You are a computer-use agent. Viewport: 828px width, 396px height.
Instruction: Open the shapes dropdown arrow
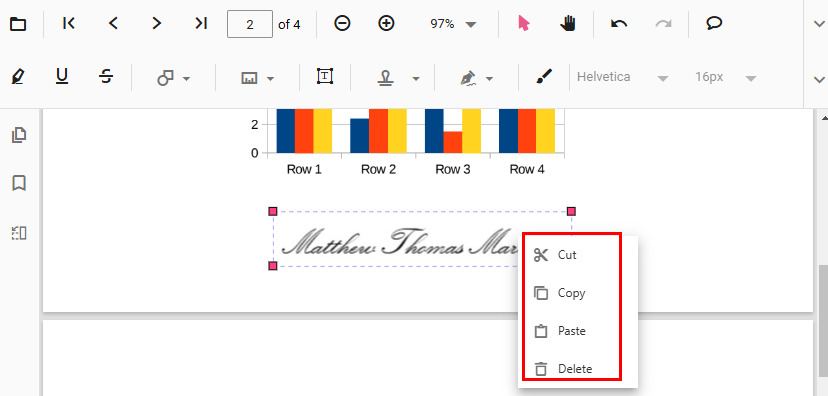coord(186,79)
